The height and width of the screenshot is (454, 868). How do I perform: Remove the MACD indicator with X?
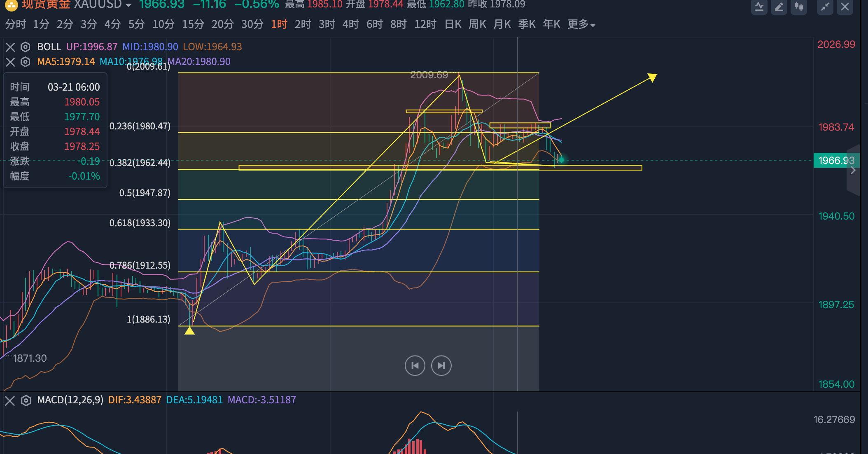[10, 400]
